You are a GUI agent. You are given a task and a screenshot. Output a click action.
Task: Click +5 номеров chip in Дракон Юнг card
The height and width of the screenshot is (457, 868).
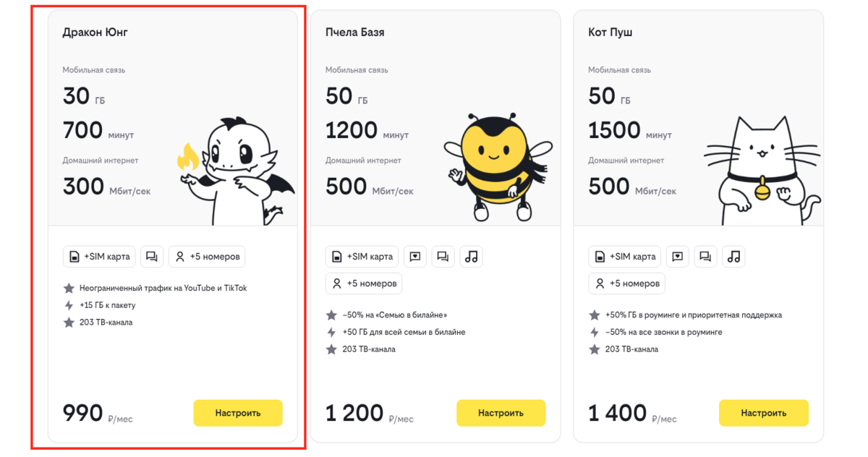(207, 257)
